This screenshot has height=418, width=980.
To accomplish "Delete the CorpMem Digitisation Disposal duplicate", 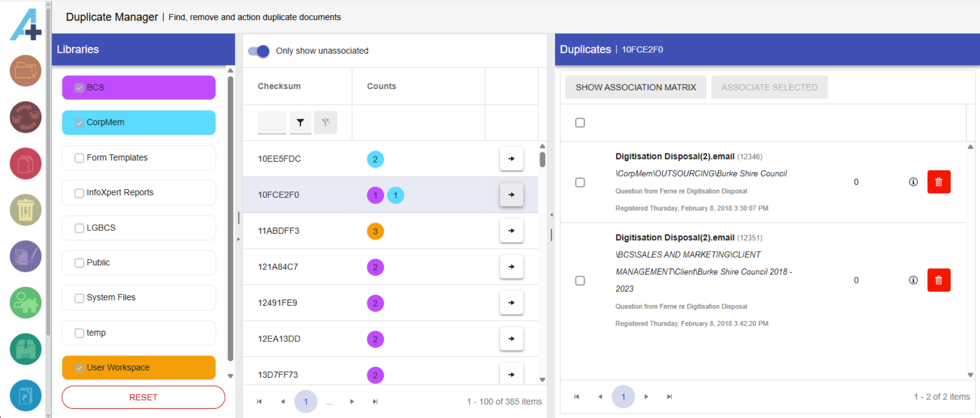I will point(938,182).
